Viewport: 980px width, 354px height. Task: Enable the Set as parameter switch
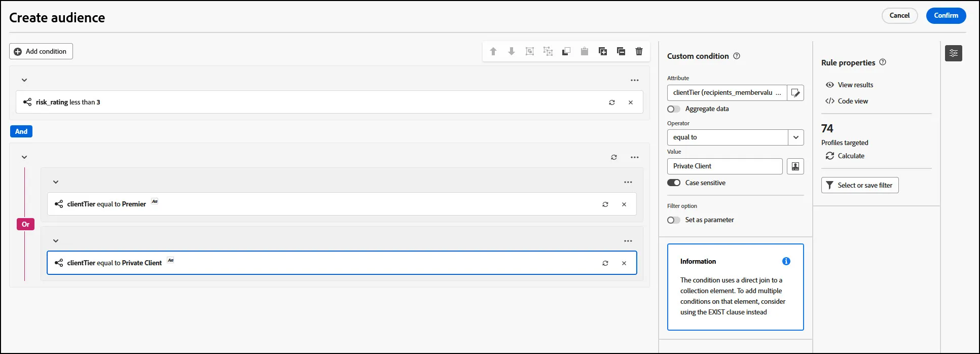tap(674, 220)
